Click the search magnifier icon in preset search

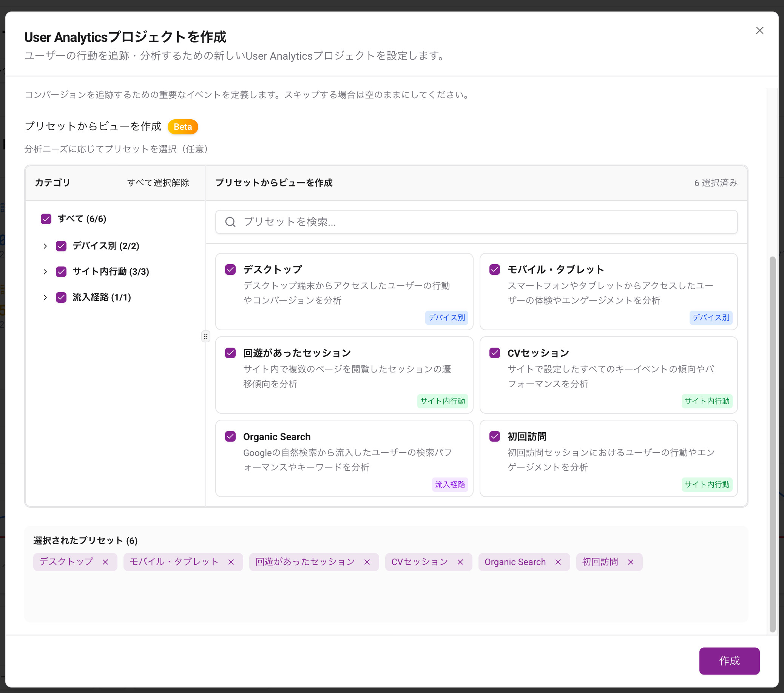(x=230, y=222)
